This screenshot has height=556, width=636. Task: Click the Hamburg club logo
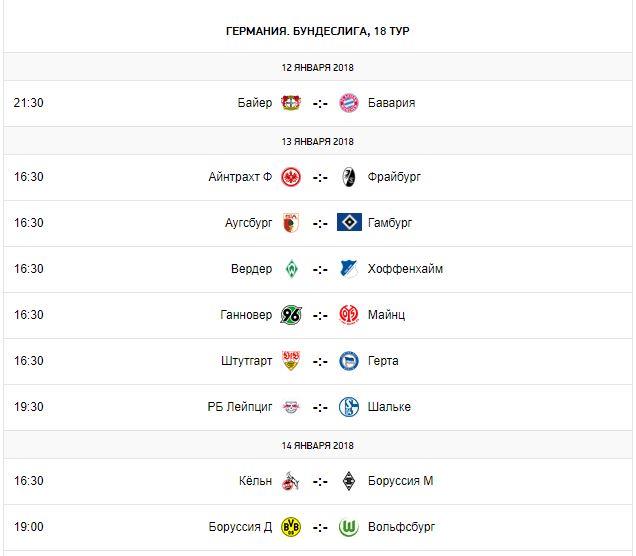tap(348, 223)
